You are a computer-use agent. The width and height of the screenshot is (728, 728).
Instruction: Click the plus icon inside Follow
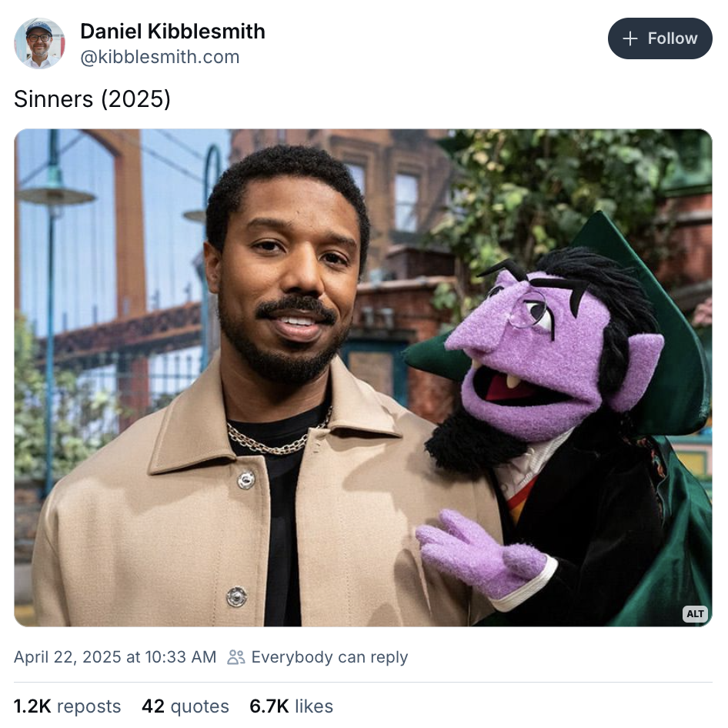coord(629,38)
